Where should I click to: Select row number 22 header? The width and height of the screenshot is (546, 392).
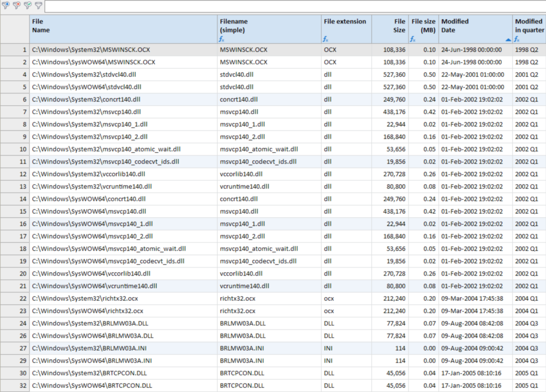point(14,298)
